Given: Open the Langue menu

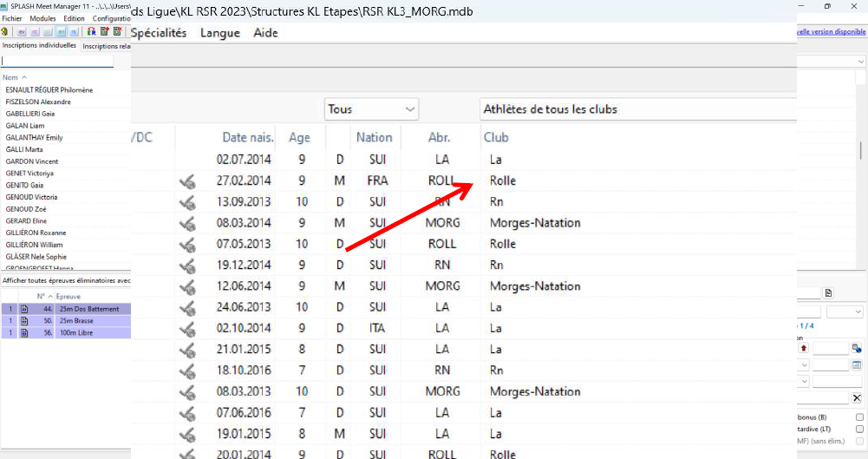Looking at the screenshot, I should coord(220,33).
